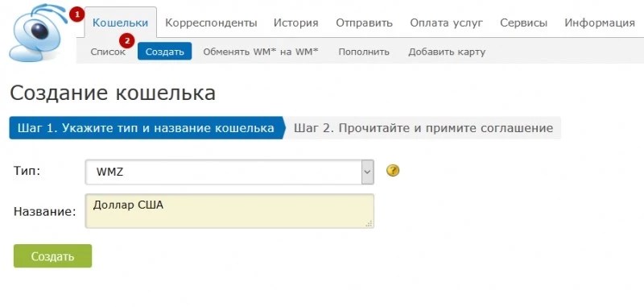Click the Пополнить submenu link
The width and height of the screenshot is (644, 307).
[x=364, y=52]
